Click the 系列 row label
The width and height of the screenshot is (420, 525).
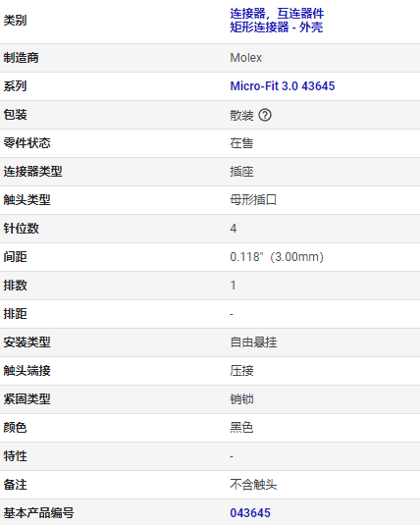pyautogui.click(x=15, y=86)
